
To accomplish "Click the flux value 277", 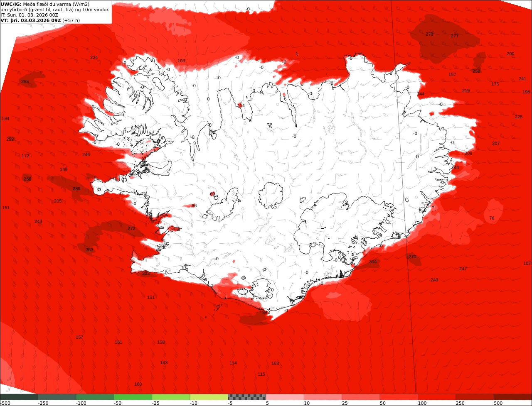I will [x=455, y=36].
